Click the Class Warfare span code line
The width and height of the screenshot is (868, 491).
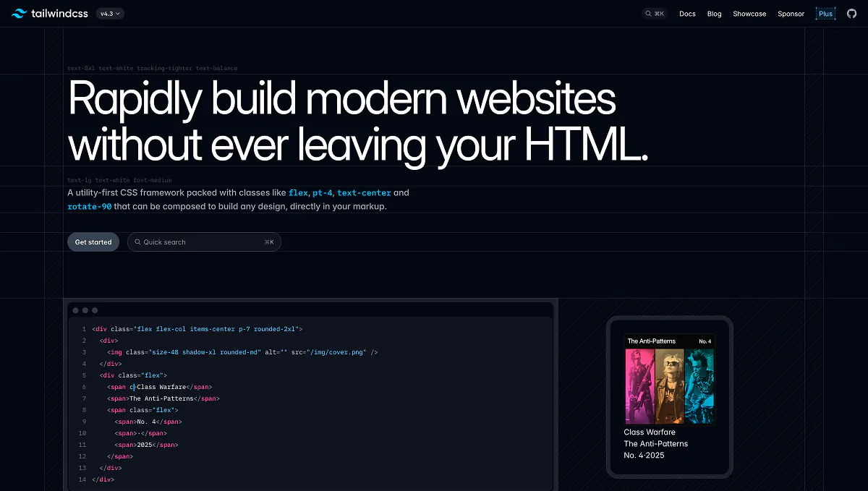[x=160, y=387]
